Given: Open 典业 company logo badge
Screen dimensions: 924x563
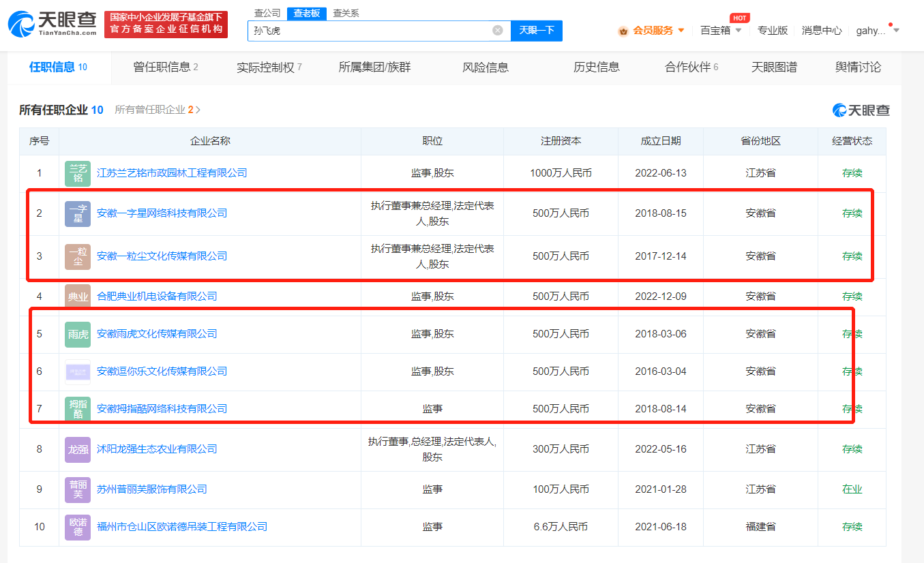Looking at the screenshot, I should (x=78, y=296).
